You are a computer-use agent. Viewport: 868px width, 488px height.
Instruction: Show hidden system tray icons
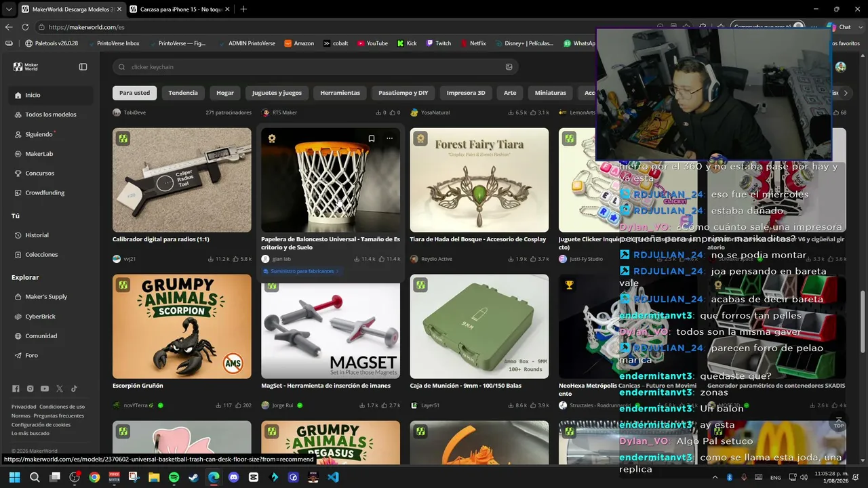[x=715, y=477]
